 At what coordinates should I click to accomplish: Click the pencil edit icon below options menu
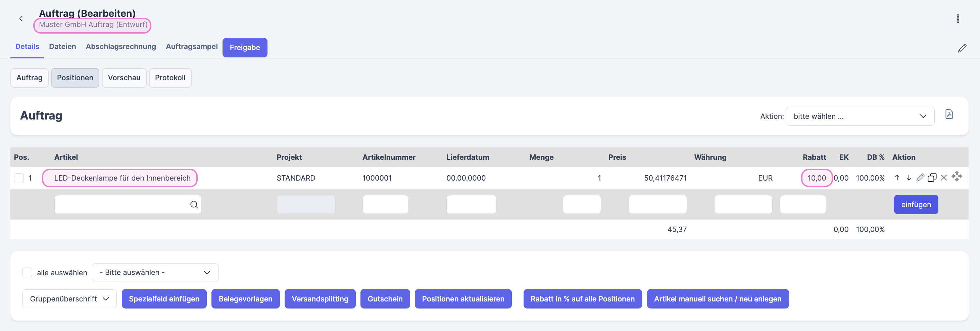click(962, 48)
